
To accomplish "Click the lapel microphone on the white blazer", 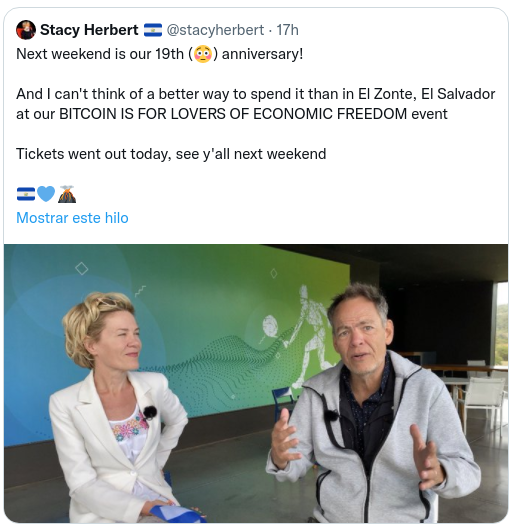I will tap(150, 412).
